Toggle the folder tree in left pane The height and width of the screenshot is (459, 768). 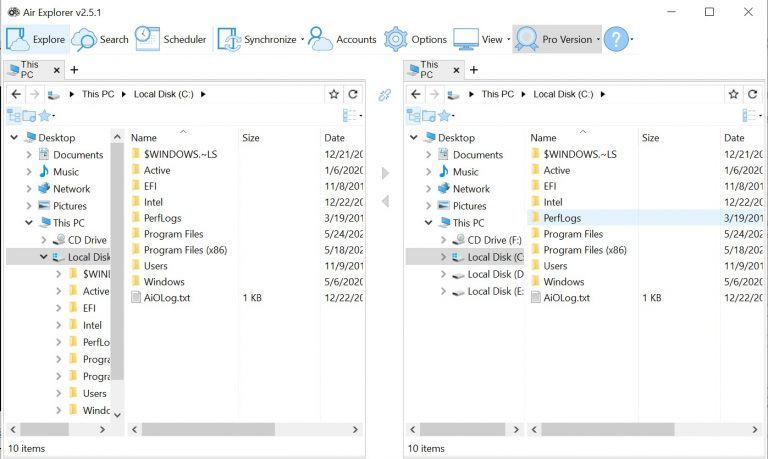pyautogui.click(x=14, y=116)
